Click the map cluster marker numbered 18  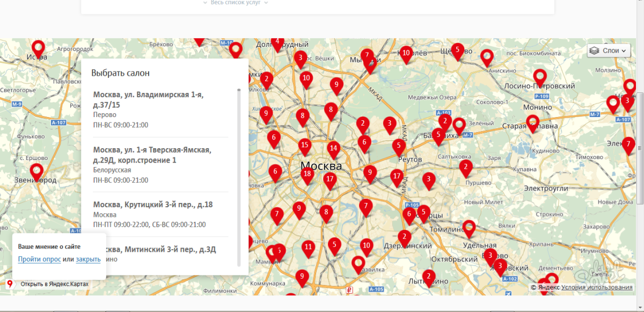(307, 174)
